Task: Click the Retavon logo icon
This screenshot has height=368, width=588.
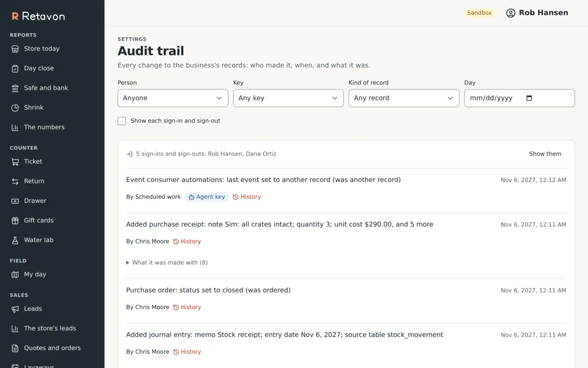Action: [15, 16]
